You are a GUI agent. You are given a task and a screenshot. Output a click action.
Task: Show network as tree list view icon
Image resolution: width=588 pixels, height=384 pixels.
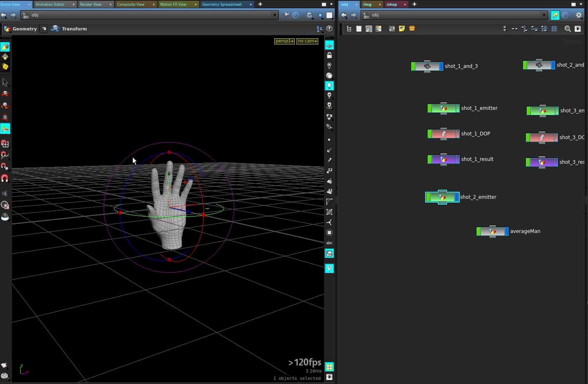pos(349,29)
